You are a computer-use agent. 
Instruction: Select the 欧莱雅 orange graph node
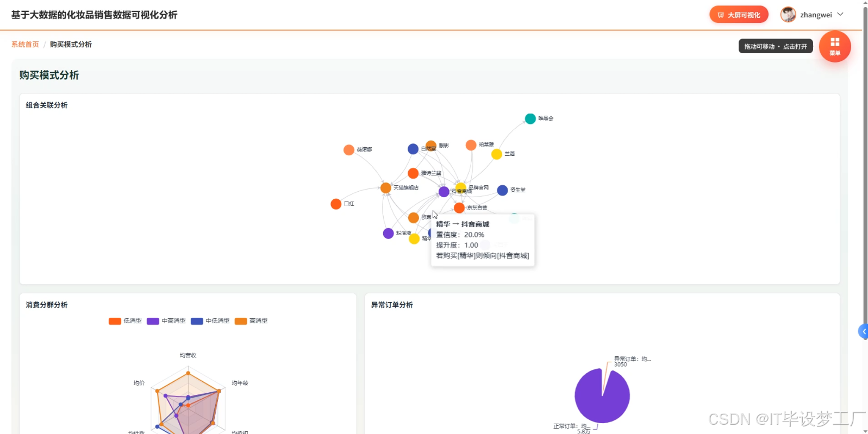(x=414, y=218)
